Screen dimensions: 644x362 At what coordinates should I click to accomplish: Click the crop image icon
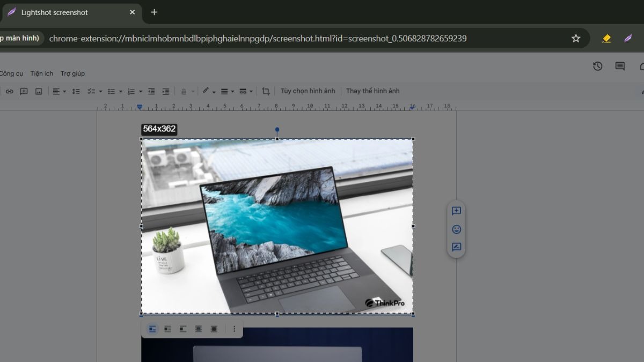[x=266, y=91]
